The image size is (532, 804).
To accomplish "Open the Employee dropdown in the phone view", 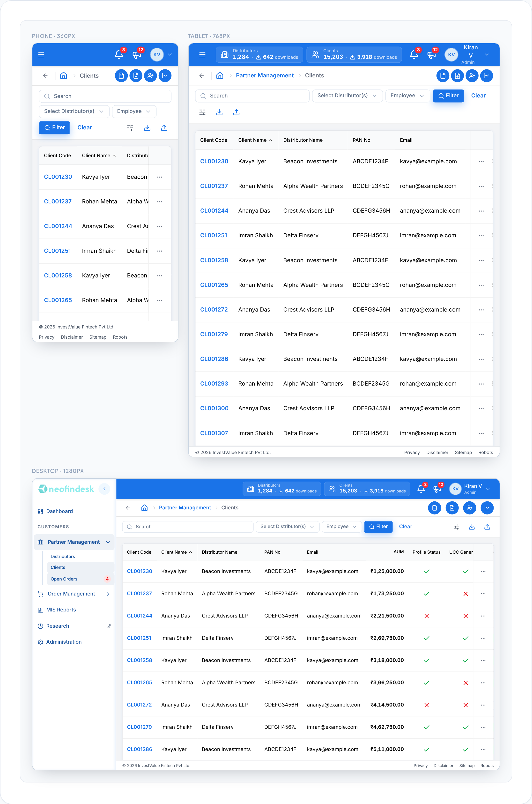I will coord(134,111).
